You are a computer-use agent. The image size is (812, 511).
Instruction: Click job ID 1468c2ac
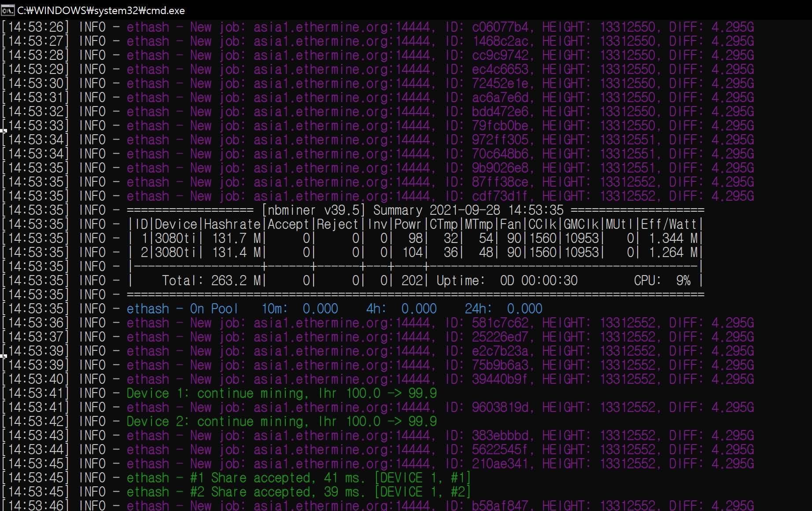pos(500,41)
